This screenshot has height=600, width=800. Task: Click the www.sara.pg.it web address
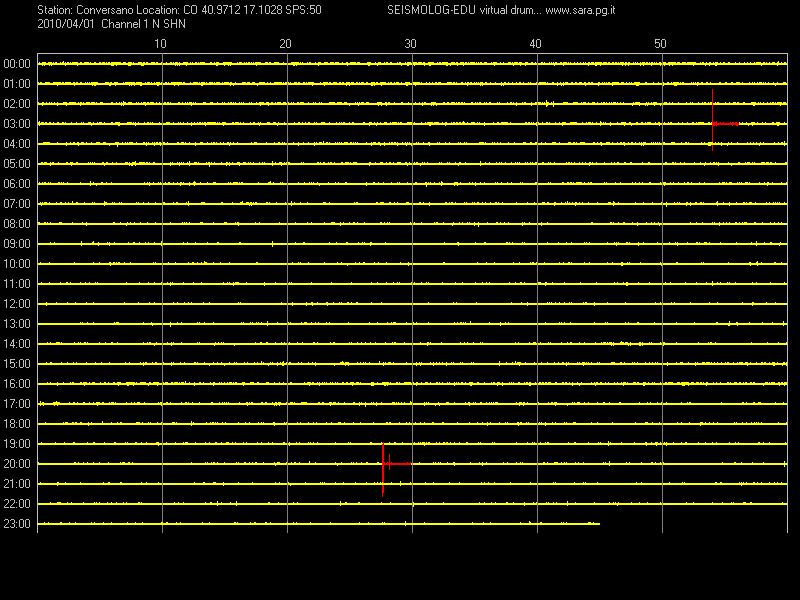pos(580,10)
